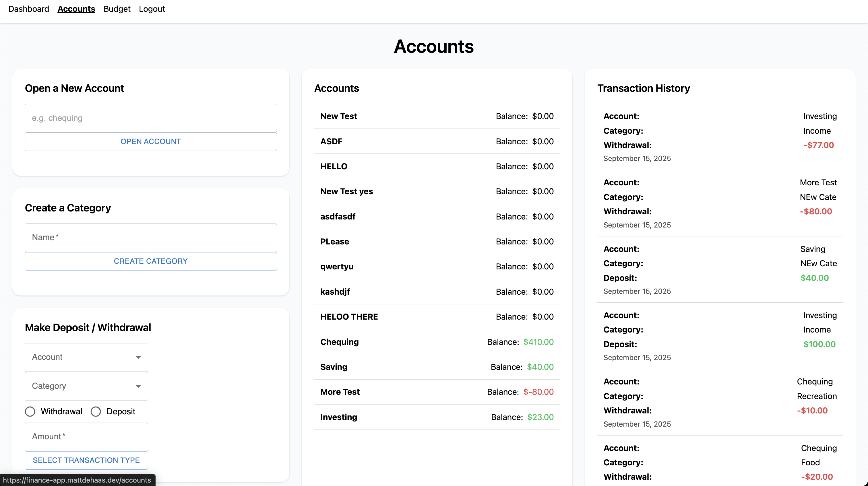Click the category Name input field
Image resolution: width=868 pixels, height=486 pixels.
(151, 237)
